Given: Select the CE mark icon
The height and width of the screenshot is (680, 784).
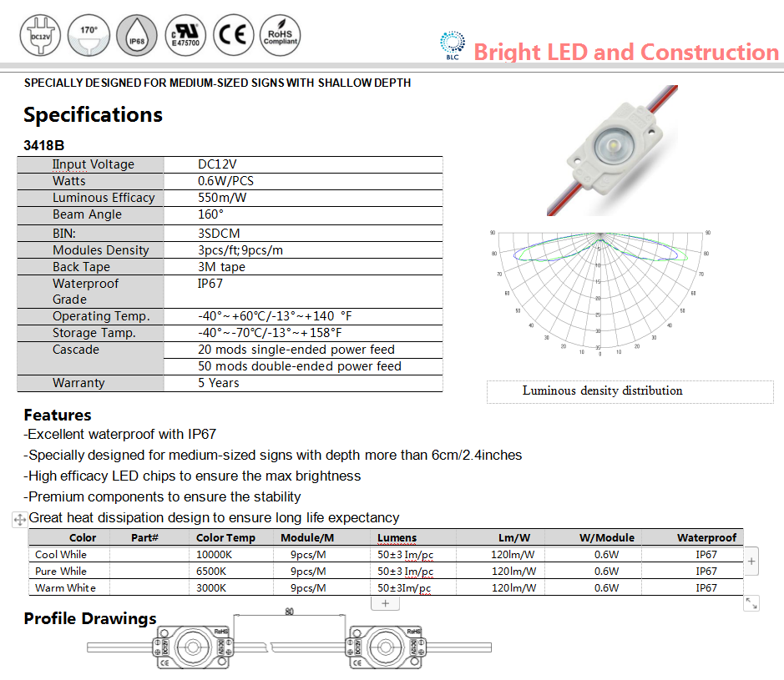Looking at the screenshot, I should pos(233,35).
